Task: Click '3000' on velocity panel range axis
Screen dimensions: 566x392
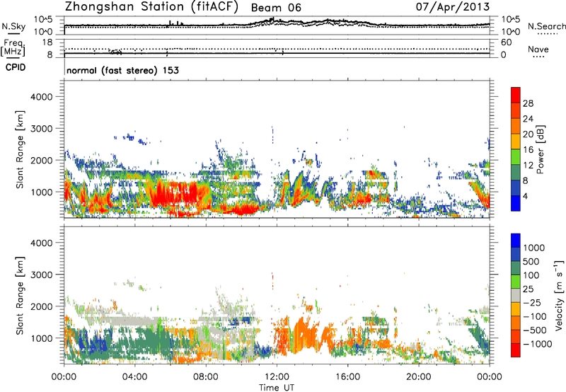Action: pyautogui.click(x=41, y=275)
